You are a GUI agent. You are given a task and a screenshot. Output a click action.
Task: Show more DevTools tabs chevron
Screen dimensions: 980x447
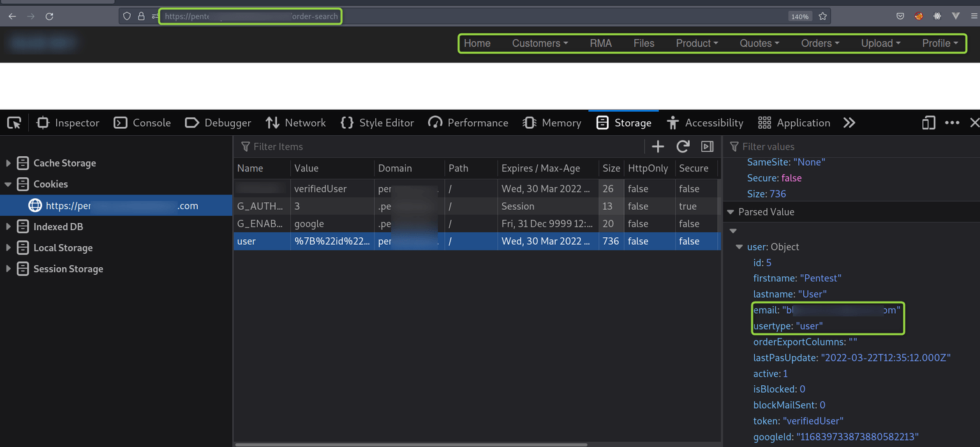(849, 122)
